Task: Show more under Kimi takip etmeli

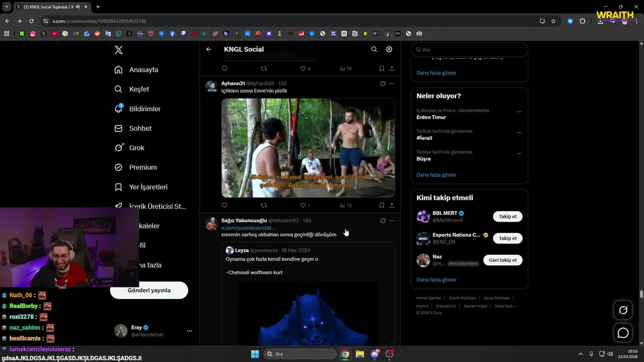Action: (x=436, y=280)
